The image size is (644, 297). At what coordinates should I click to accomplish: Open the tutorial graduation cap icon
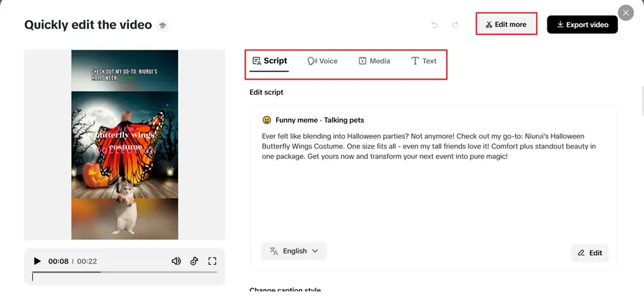point(162,25)
